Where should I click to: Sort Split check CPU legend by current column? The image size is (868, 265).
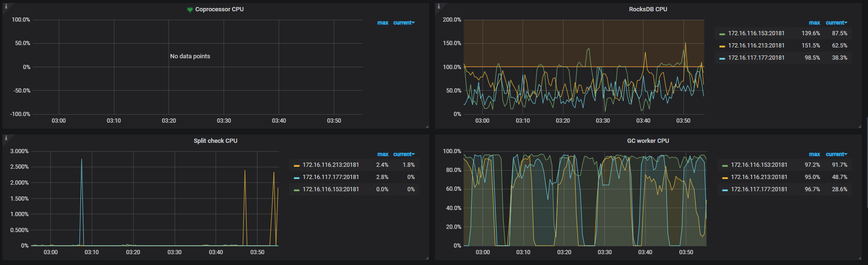tap(403, 154)
